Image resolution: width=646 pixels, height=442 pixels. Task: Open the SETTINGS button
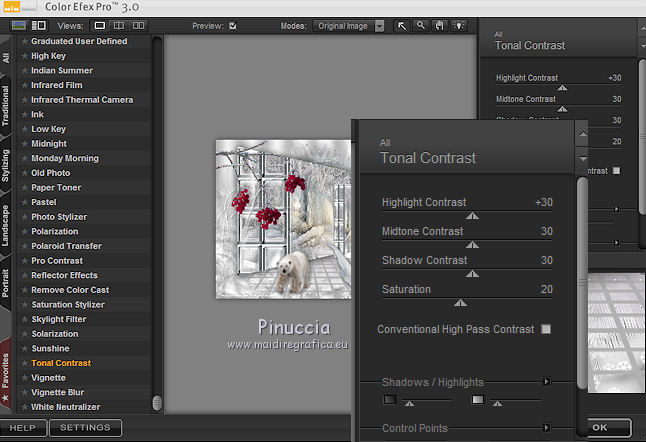85,428
